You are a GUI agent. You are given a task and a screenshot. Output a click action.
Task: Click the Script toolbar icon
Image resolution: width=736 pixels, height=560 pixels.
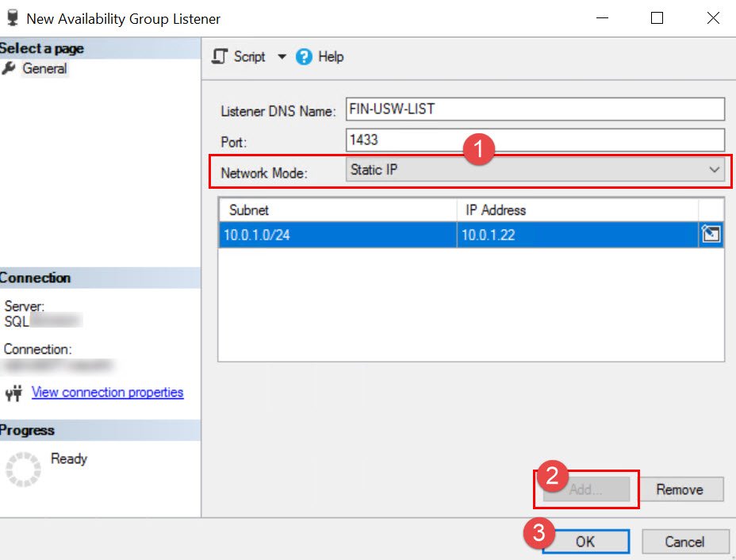pos(219,56)
